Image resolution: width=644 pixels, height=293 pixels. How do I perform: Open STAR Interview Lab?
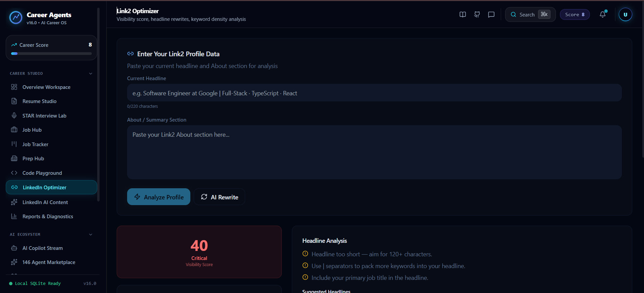pyautogui.click(x=51, y=116)
